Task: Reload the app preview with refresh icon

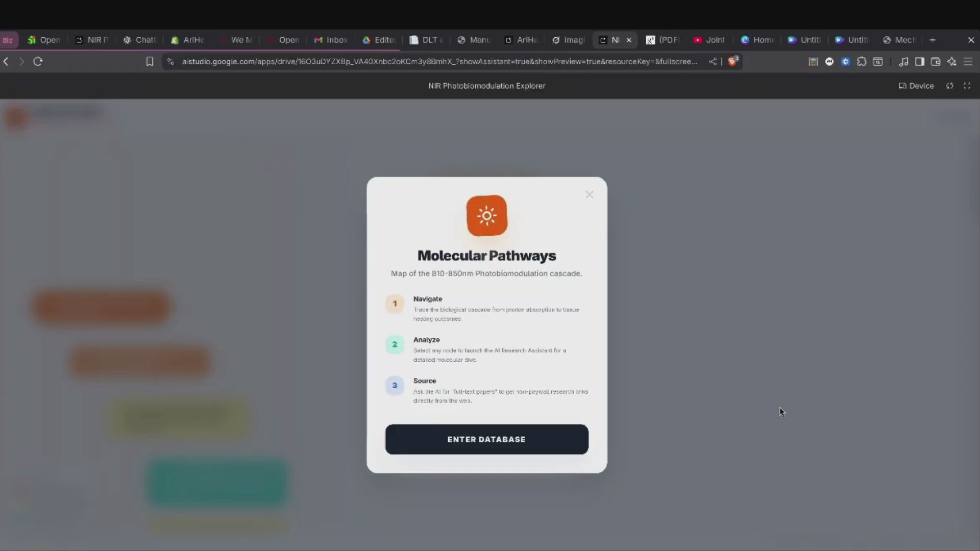Action: [949, 86]
